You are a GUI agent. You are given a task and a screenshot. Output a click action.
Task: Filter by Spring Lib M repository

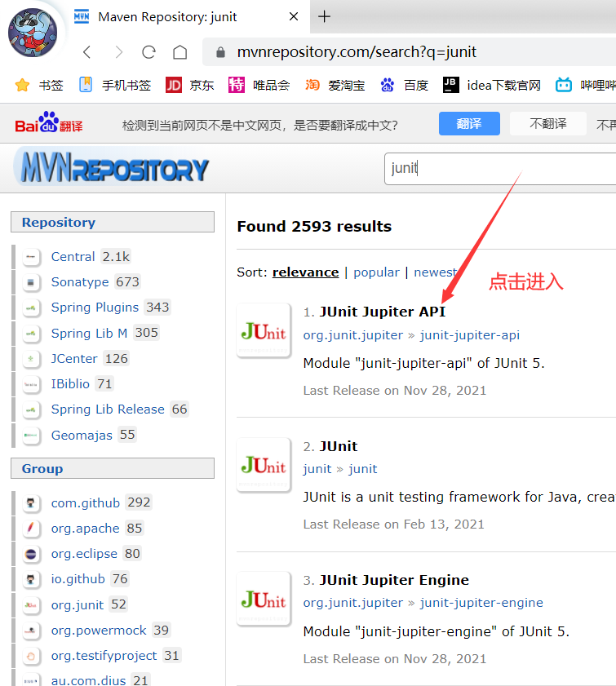click(89, 333)
